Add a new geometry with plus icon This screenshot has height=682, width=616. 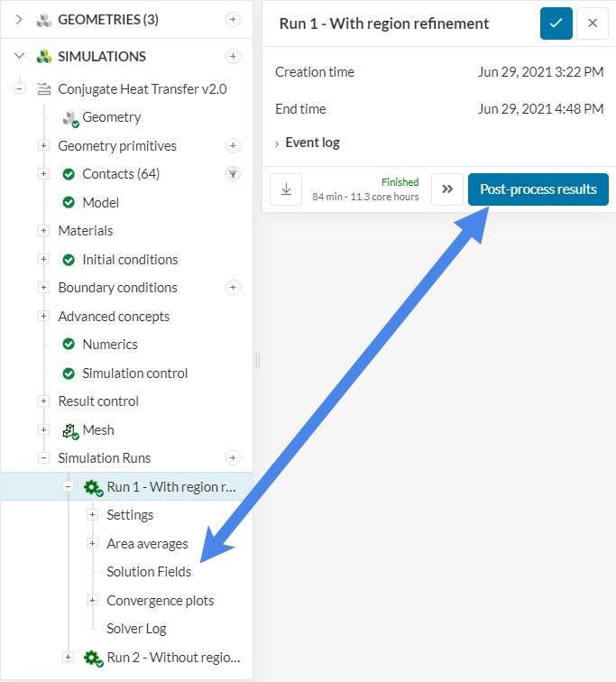(233, 19)
